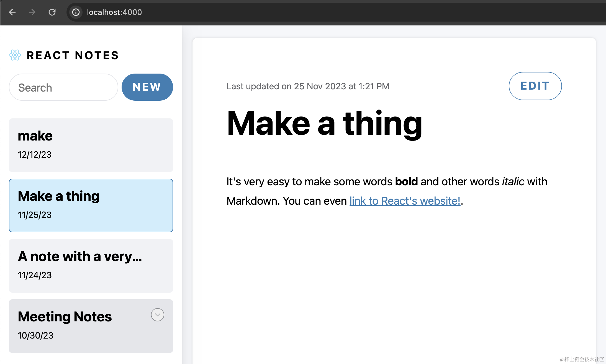Viewport: 606px width, 364px height.
Task: Select the "make" note in sidebar
Action: tap(91, 145)
